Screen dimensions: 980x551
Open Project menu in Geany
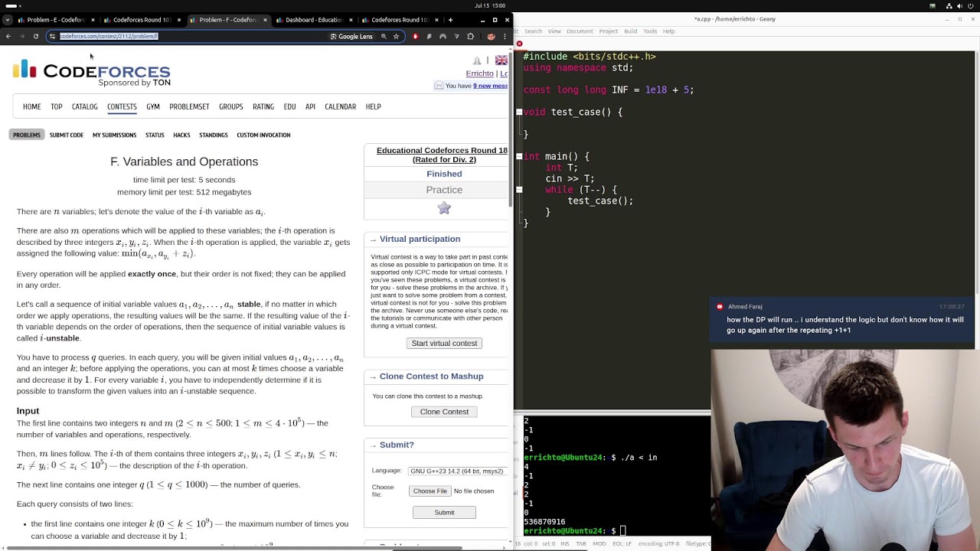(609, 31)
